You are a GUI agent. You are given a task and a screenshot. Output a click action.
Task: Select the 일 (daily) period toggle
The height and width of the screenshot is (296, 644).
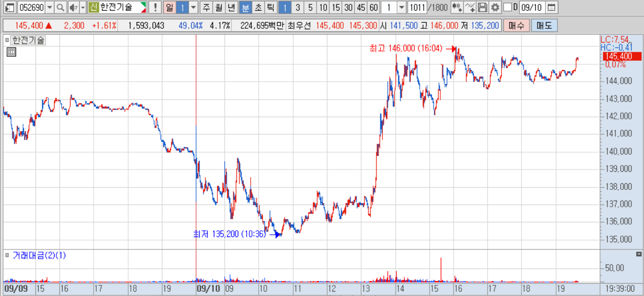point(169,8)
